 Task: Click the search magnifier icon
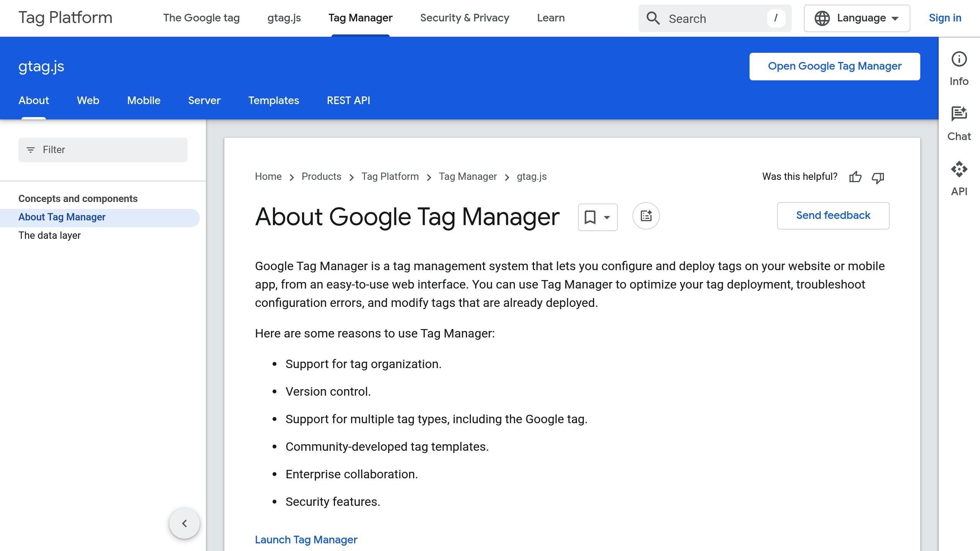653,18
